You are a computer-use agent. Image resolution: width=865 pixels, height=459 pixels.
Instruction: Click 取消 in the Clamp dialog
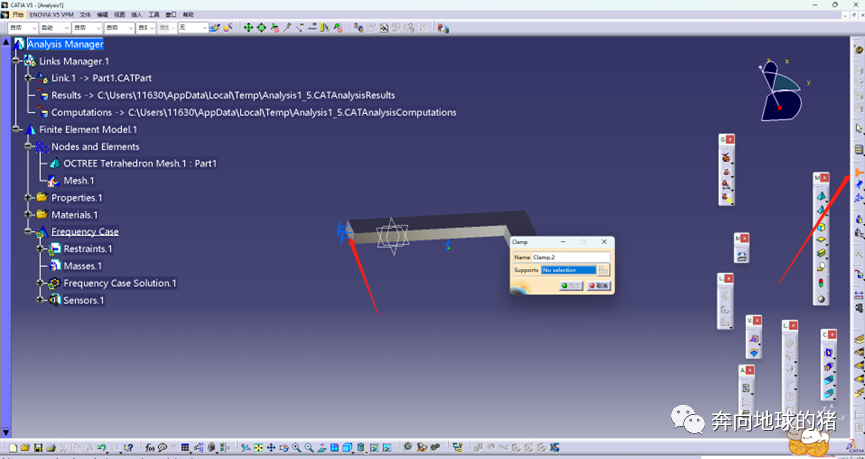tap(597, 285)
